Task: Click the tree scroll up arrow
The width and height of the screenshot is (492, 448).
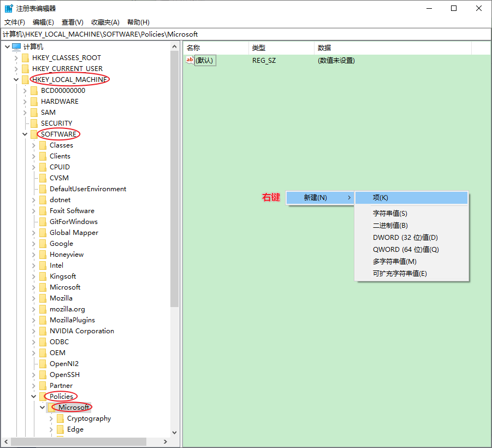Action: (174, 47)
